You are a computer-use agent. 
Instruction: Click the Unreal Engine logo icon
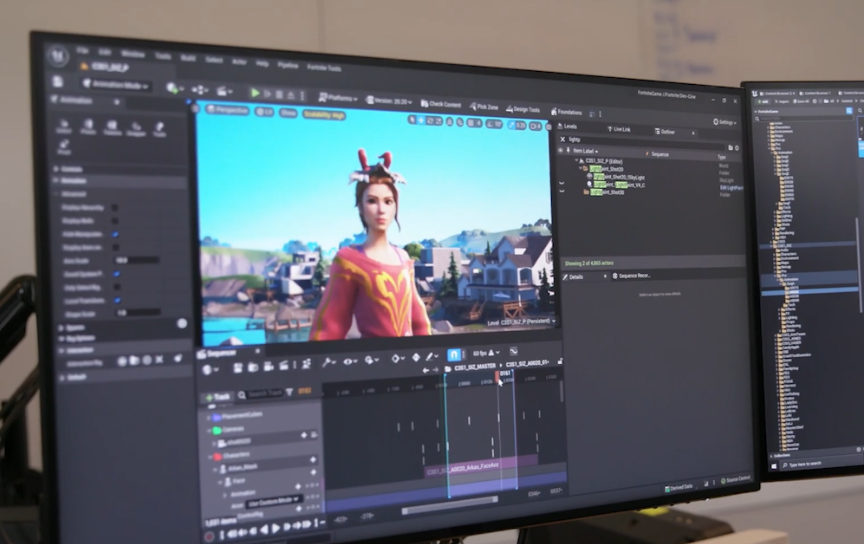coord(58,56)
